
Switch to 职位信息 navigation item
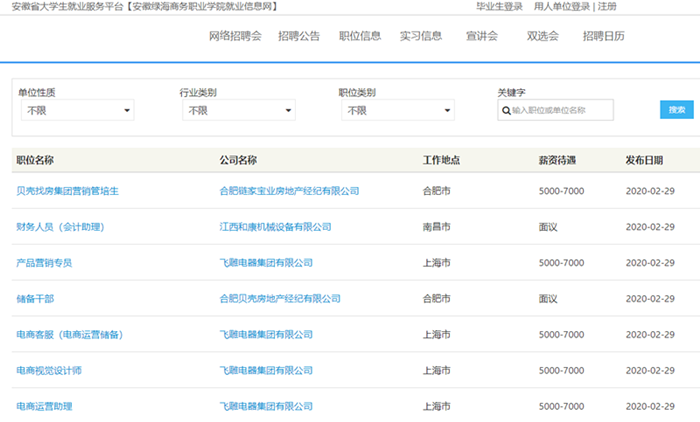360,36
